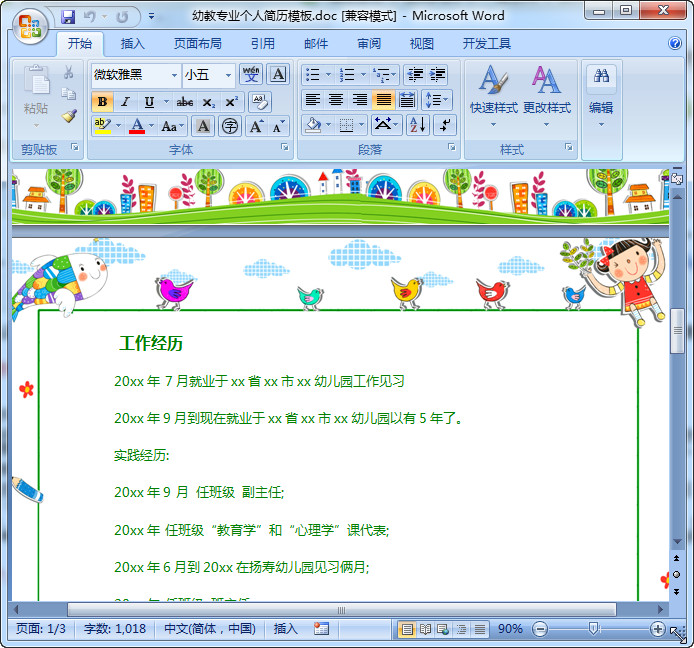Click 更改样式 button
Screen dimensions: 694x648
[x=547, y=96]
